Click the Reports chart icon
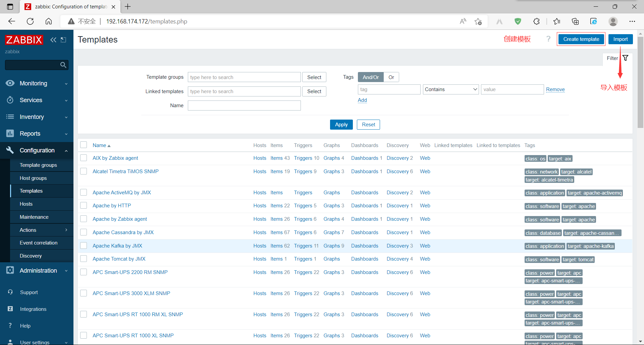 (x=10, y=133)
